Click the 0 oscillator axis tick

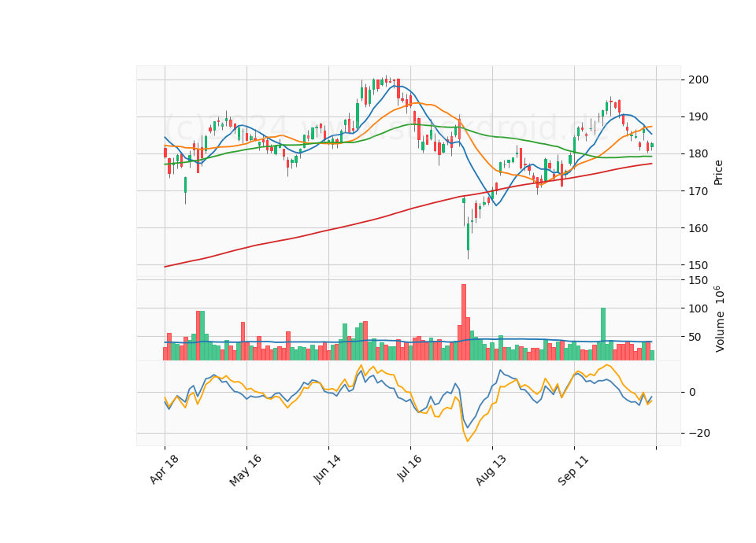692,392
